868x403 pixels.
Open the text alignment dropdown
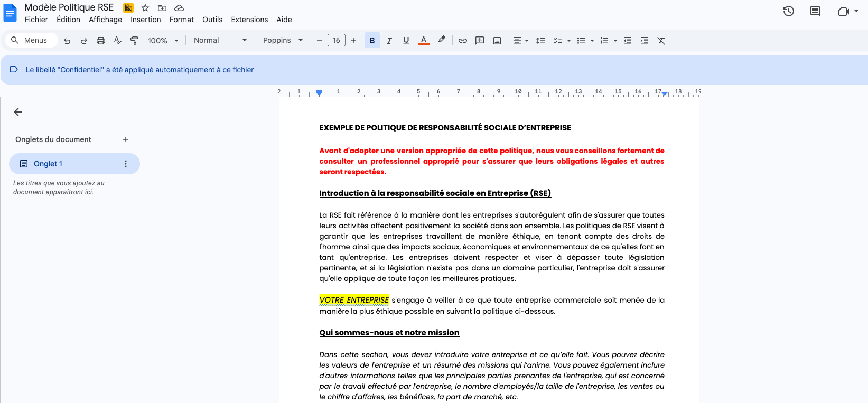point(521,41)
